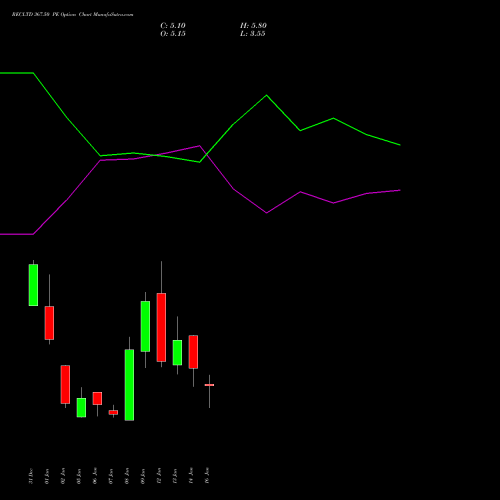
Task: Click the green line's highest peak right of center
Action: coord(266,95)
